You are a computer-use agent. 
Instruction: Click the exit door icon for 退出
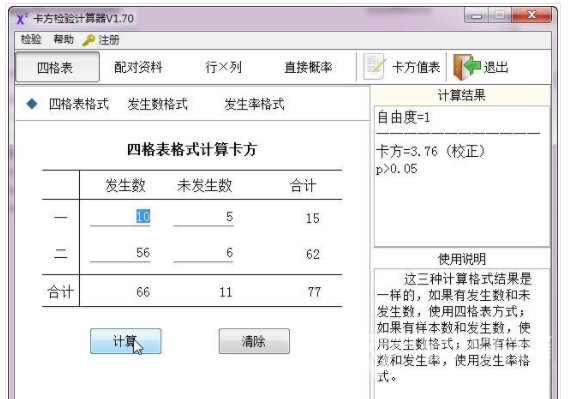coord(467,67)
